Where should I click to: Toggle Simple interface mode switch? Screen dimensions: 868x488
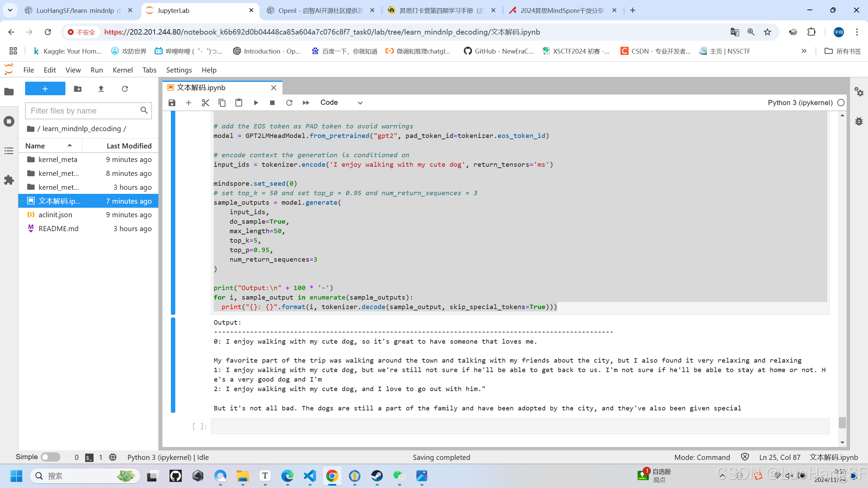51,457
